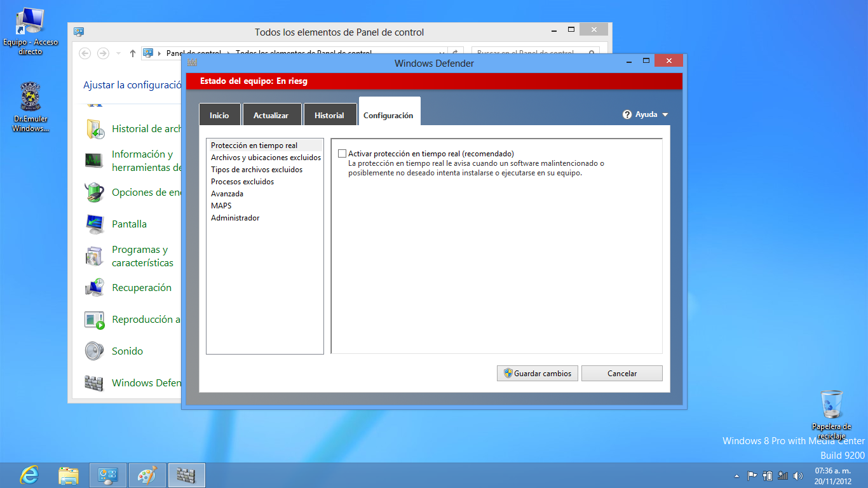
Task: Select 'Protección en tiempo real' setting
Action: click(264, 146)
